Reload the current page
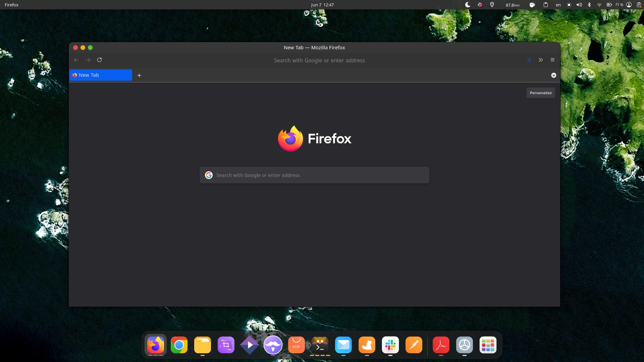Image resolution: width=644 pixels, height=362 pixels. [x=100, y=60]
